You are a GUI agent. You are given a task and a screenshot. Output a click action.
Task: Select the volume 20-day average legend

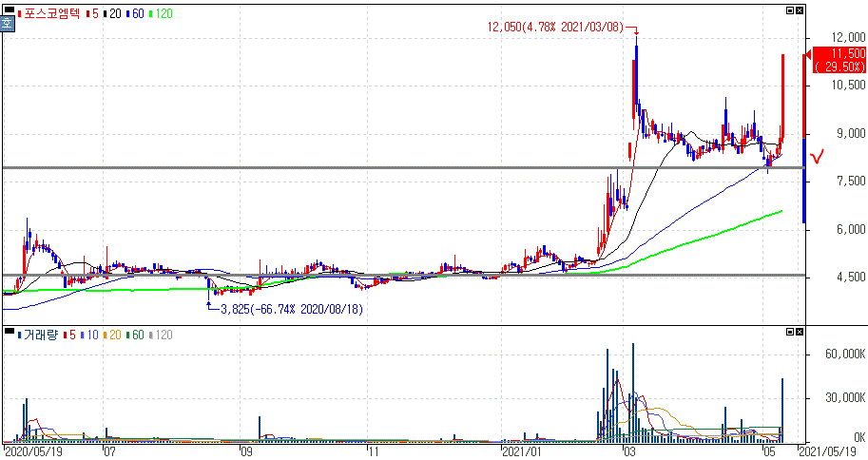point(112,335)
